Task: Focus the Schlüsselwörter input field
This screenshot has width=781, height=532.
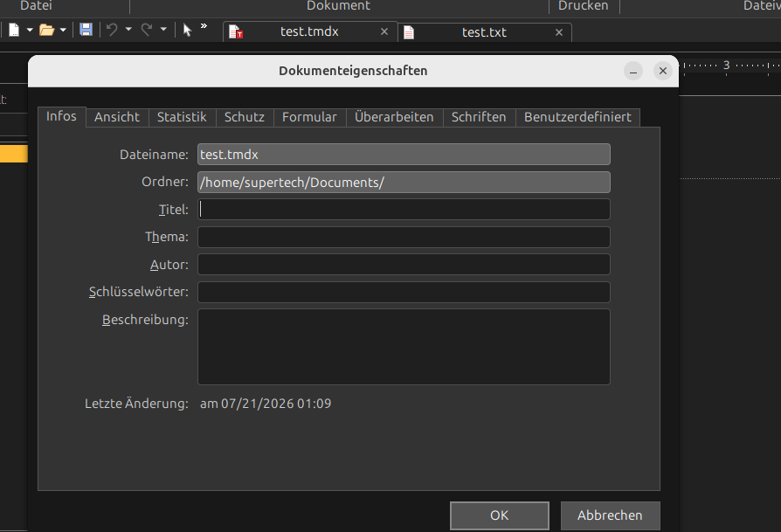Action: tap(404, 292)
